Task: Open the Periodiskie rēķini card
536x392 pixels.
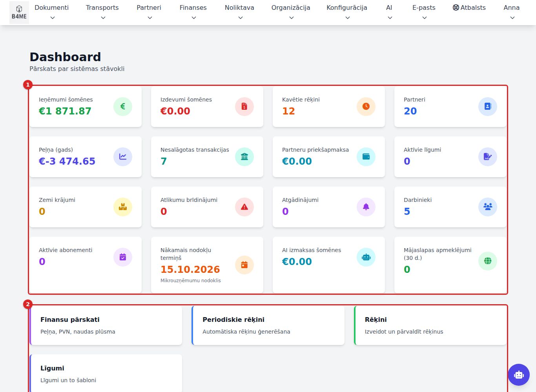Action: click(x=268, y=325)
